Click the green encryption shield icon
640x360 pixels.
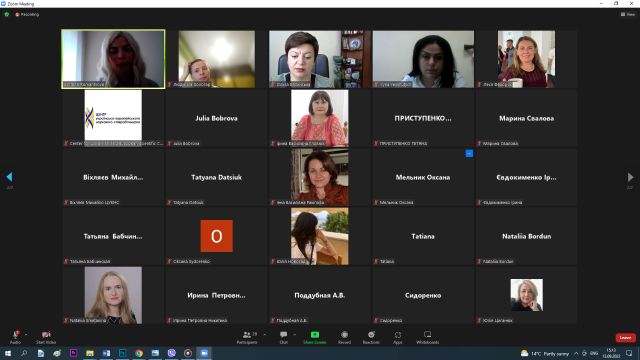[x=7, y=14]
